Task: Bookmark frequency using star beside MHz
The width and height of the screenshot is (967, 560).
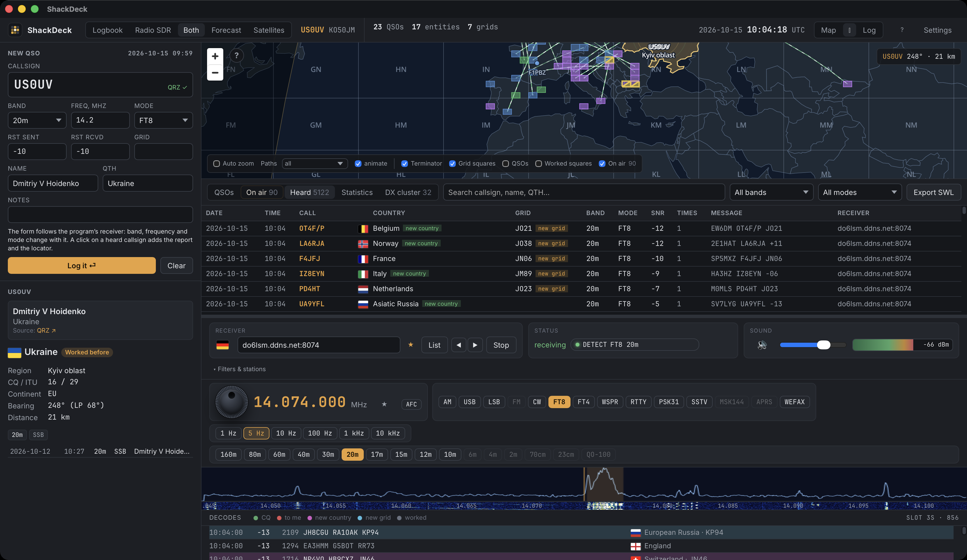Action: pos(384,404)
